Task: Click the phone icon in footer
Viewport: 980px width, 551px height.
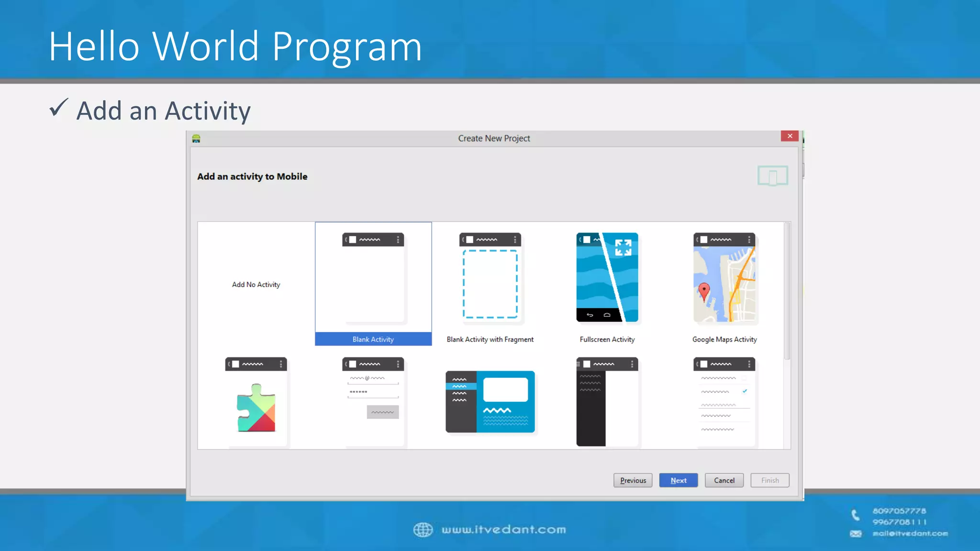Action: coord(856,515)
